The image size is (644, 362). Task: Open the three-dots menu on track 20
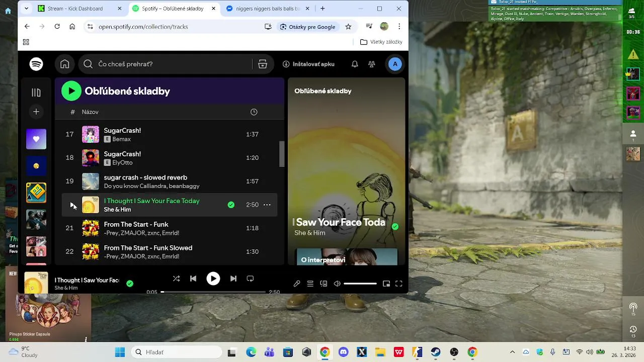[x=267, y=205]
